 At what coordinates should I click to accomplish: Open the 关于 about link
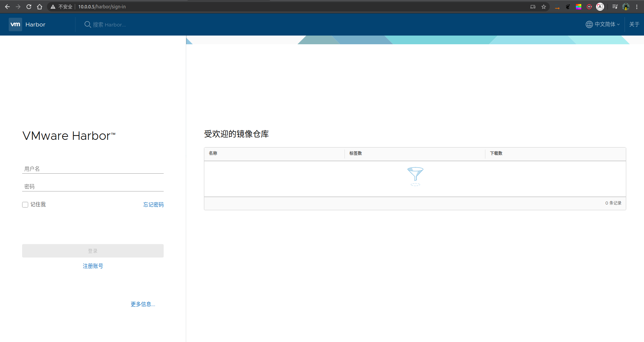pos(634,24)
